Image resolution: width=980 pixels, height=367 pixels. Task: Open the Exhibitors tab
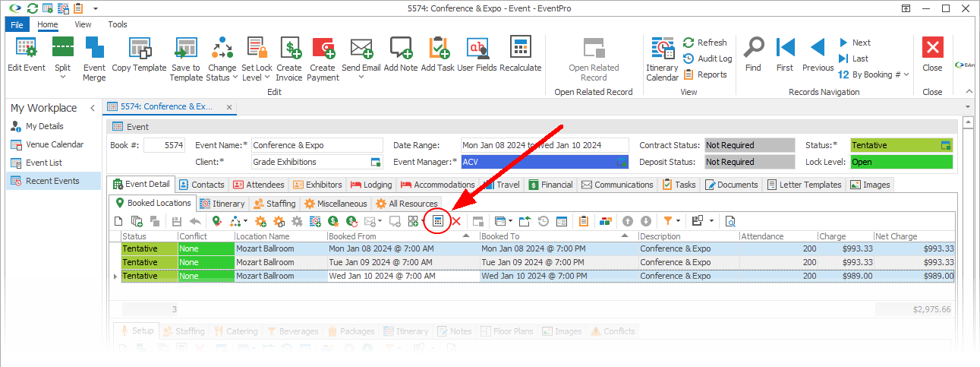(x=318, y=185)
